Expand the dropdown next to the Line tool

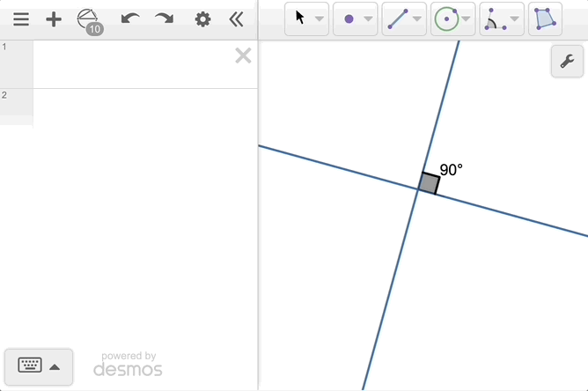tap(417, 18)
